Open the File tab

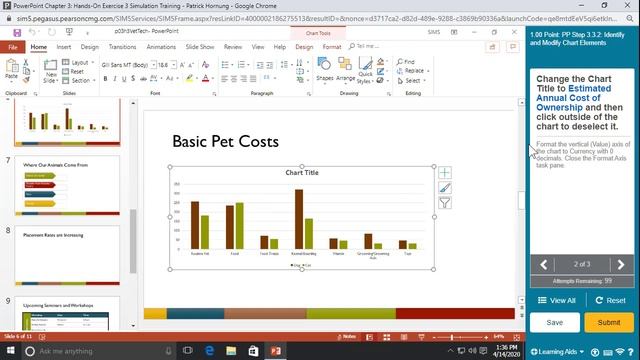pos(13,47)
